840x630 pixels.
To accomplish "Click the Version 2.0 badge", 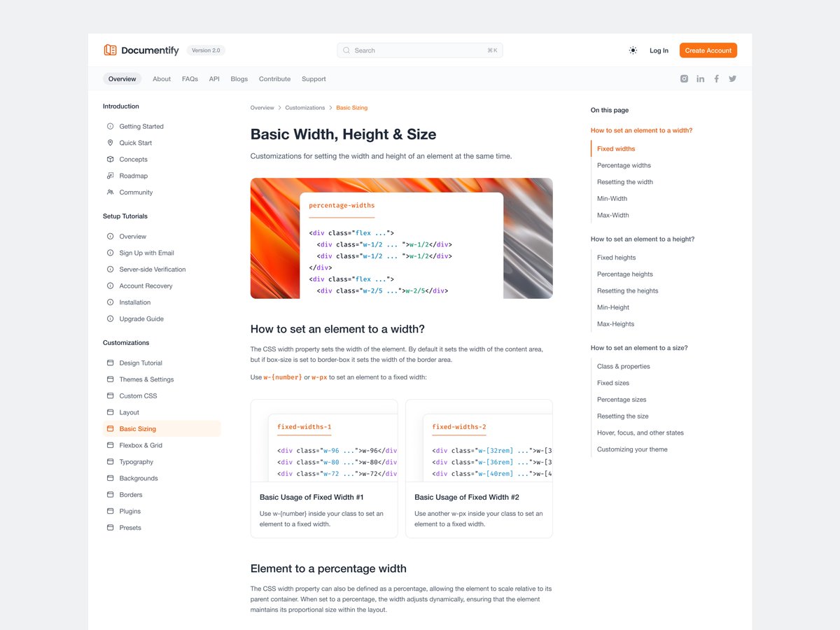I will click(206, 50).
